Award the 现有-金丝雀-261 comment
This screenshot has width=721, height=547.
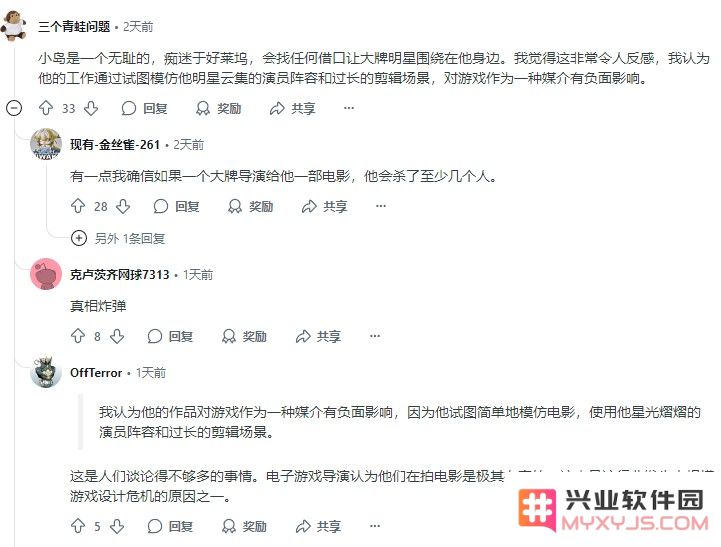(x=251, y=206)
